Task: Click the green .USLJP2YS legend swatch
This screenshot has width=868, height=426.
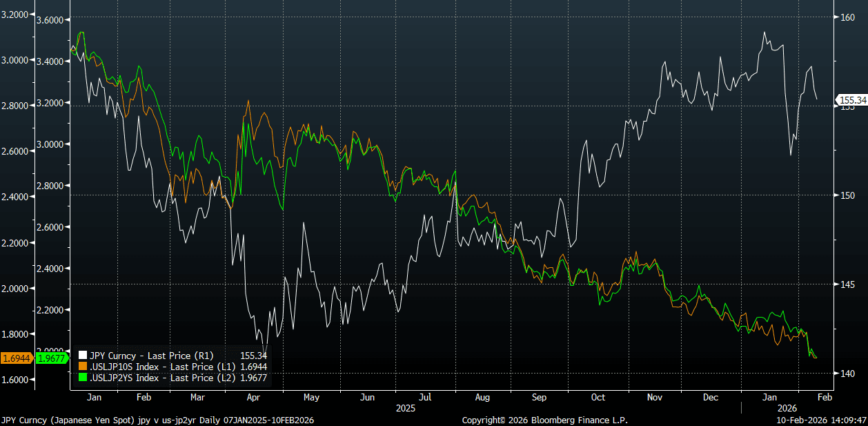Action: click(x=83, y=378)
